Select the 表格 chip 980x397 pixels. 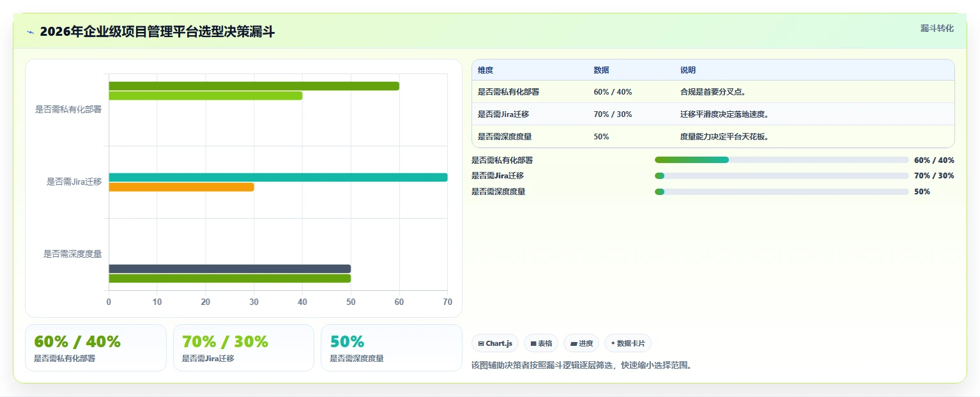click(541, 343)
